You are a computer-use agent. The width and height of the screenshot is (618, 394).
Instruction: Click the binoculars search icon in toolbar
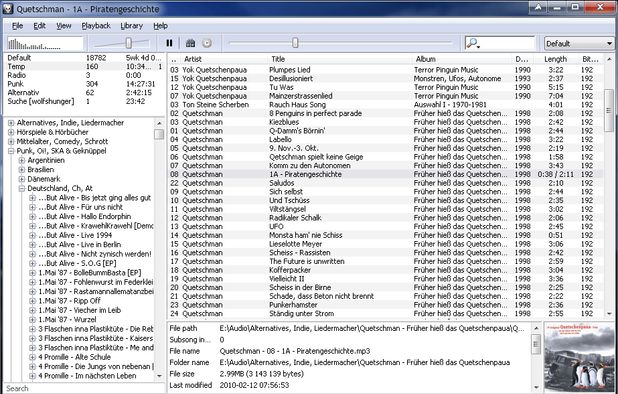(191, 43)
